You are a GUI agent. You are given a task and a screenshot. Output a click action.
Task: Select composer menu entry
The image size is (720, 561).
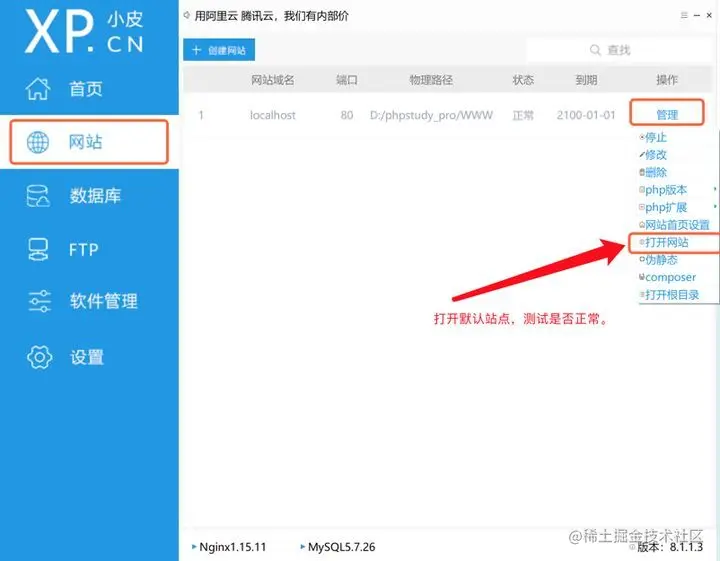click(668, 277)
